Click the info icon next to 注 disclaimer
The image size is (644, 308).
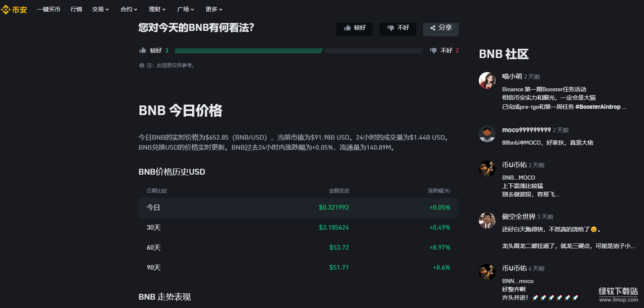(141, 65)
